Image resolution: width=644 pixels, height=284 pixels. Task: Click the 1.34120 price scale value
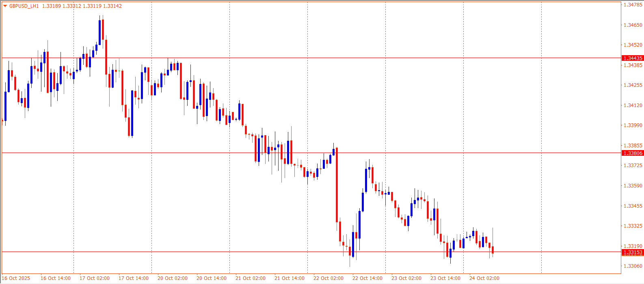point(633,105)
